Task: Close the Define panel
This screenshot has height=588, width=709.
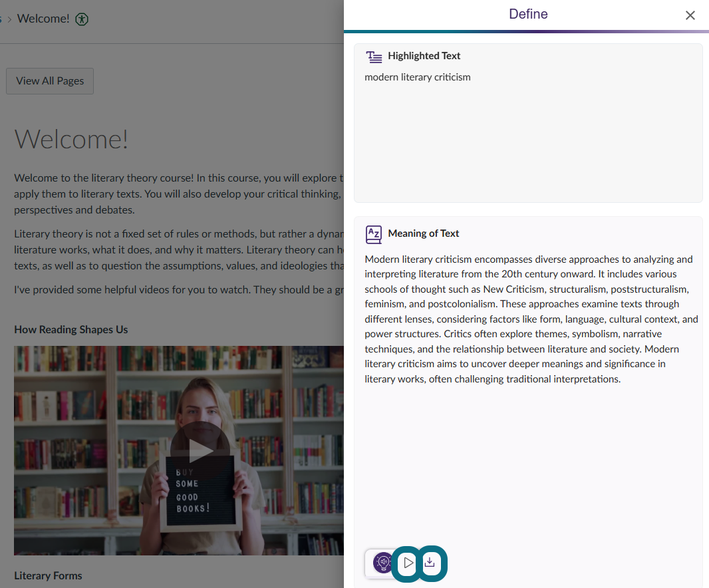Action: click(690, 15)
